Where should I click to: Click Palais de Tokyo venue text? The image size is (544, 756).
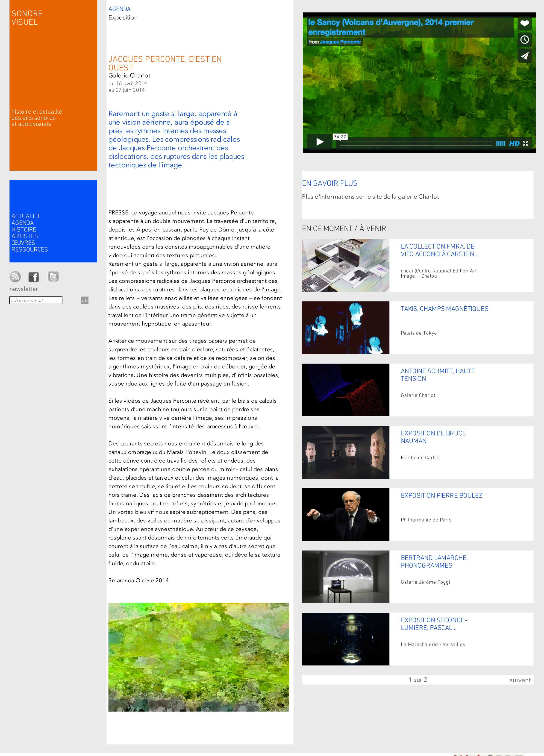(419, 333)
